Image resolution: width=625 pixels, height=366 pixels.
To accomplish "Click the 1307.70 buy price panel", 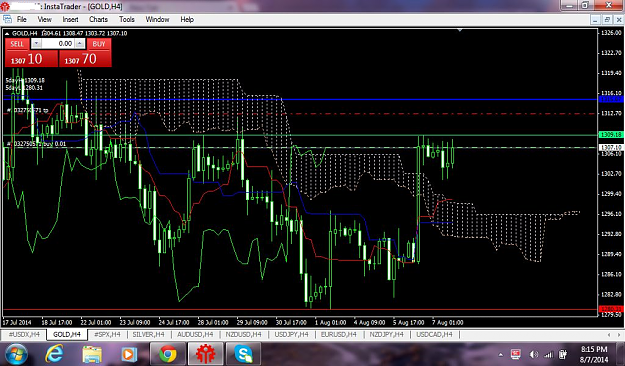I will (85, 59).
